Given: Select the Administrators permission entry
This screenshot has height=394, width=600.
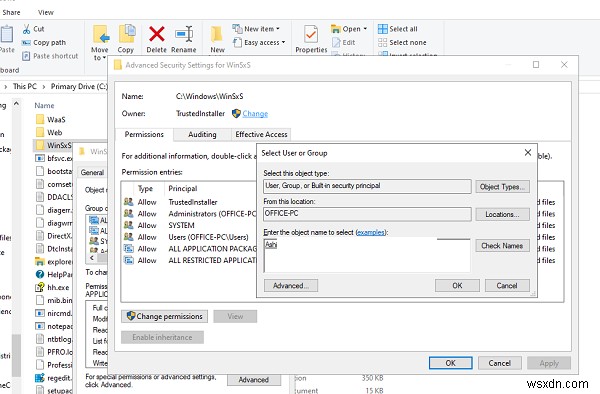Looking at the screenshot, I should 189,214.
